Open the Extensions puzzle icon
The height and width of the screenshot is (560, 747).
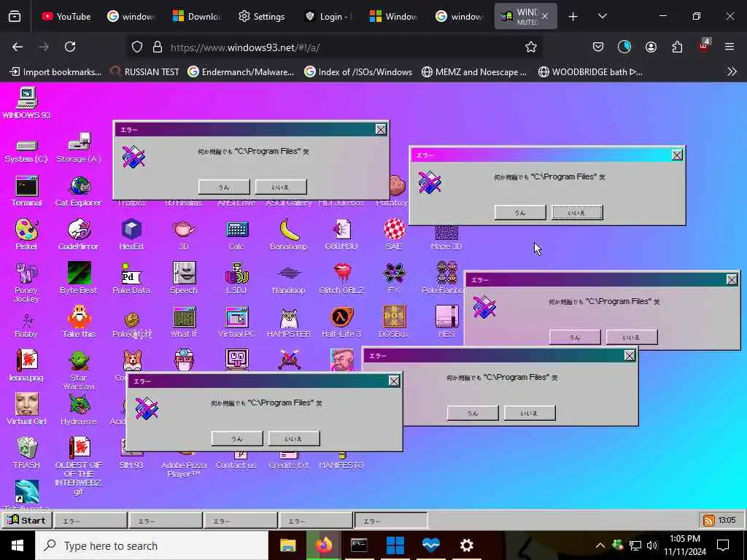pos(677,47)
